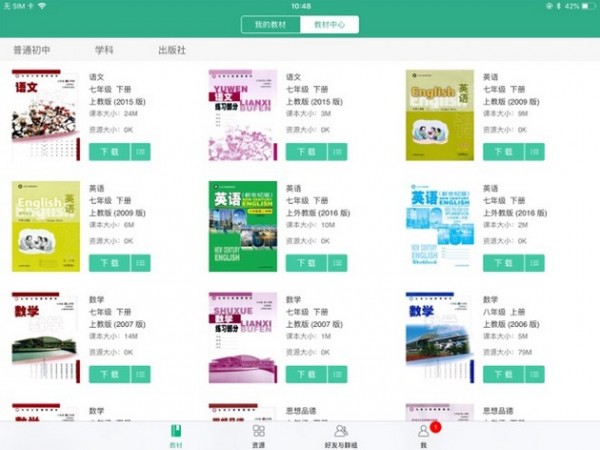Open the blue 英语 新世纪版 workbook cover
Screen dimensions: 600x450
pyautogui.click(x=439, y=227)
